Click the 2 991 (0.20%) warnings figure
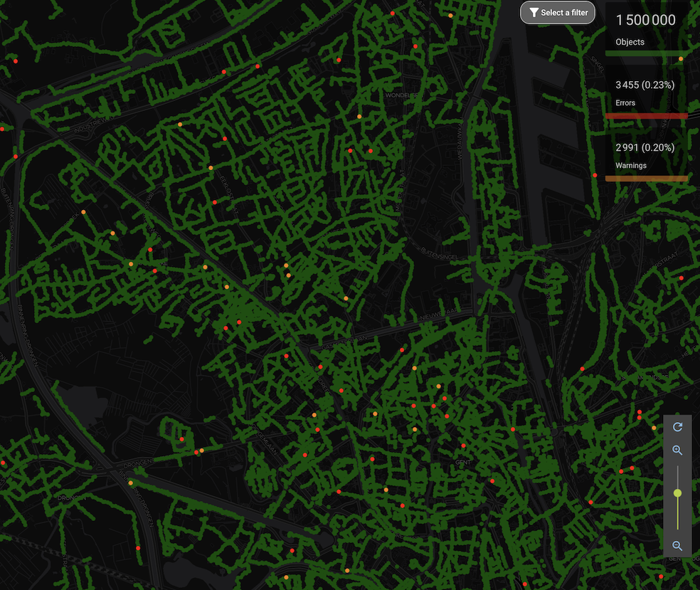 (645, 147)
